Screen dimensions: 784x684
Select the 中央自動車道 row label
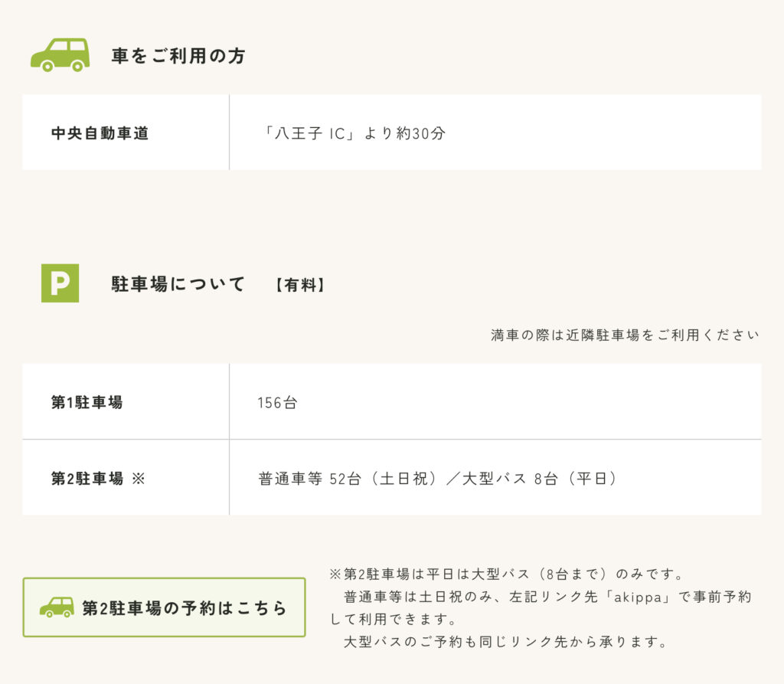(100, 133)
